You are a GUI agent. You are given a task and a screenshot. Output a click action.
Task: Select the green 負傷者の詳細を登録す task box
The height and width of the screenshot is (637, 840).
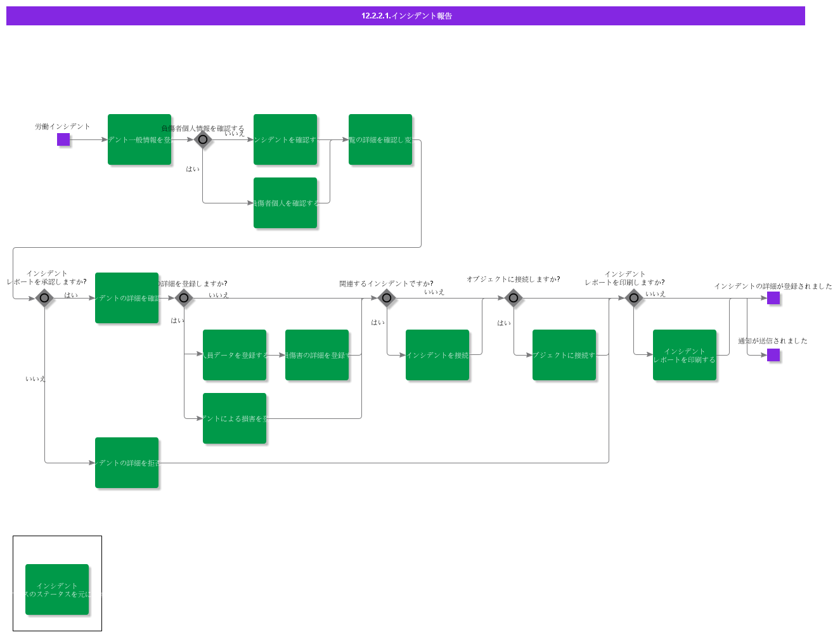(317, 355)
